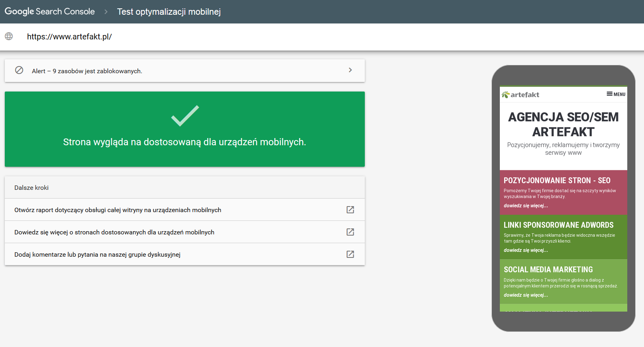The height and width of the screenshot is (347, 644).
Task: Click the artefakt logo in phone preview
Action: click(x=521, y=95)
